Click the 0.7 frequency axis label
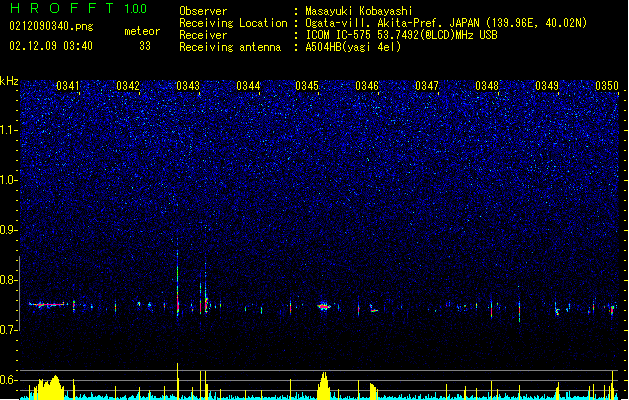The image size is (629, 400). point(9,330)
